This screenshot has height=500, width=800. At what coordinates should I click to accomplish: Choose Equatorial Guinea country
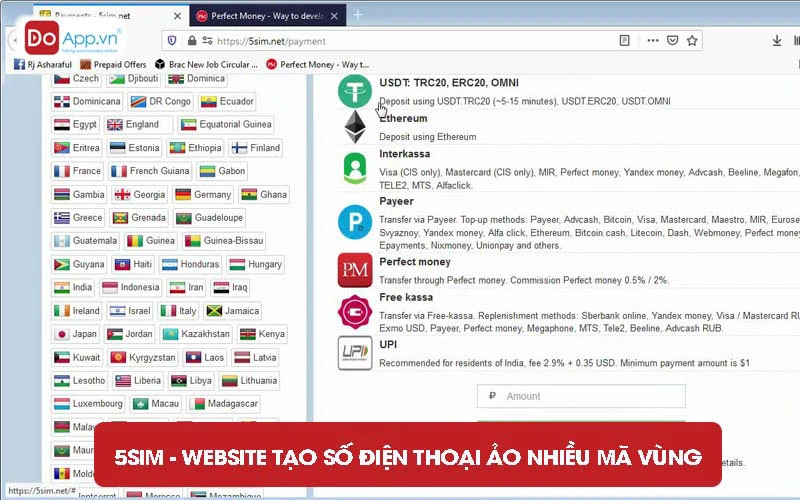pos(227,124)
